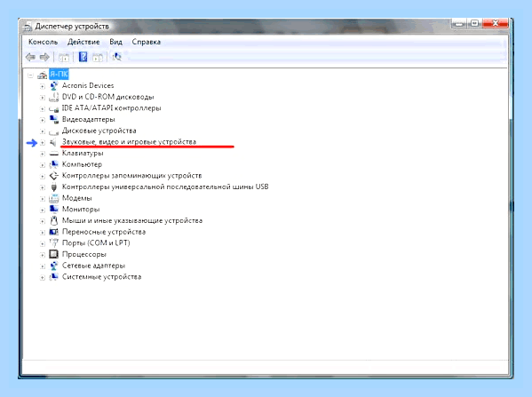Image resolution: width=532 pixels, height=397 pixels.
Task: Click the Я-ПК computer root icon
Action: pyautogui.click(x=43, y=75)
